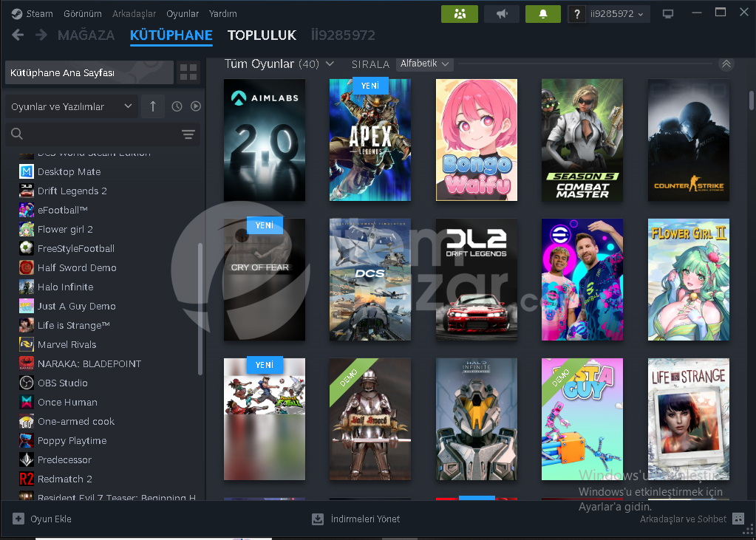Click the add game plus icon
Image resolution: width=756 pixels, height=540 pixels.
18,519
